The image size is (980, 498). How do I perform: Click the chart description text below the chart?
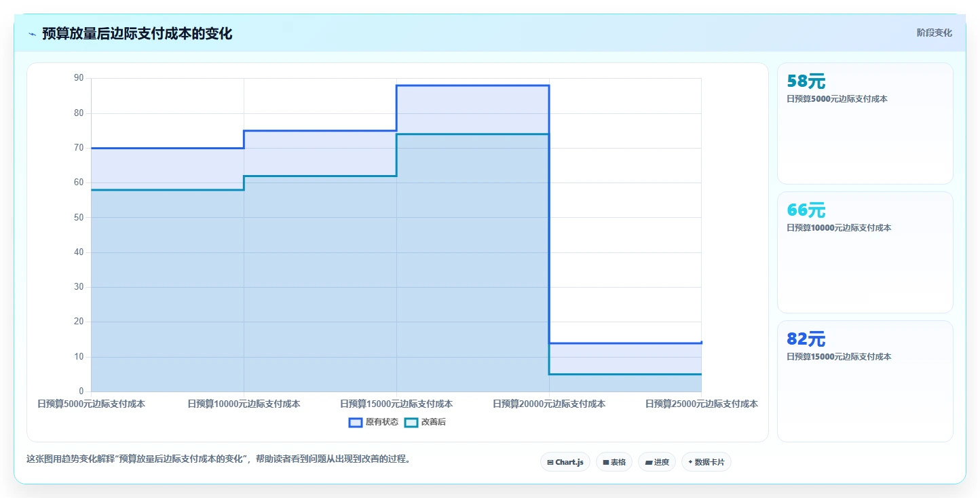(219, 459)
